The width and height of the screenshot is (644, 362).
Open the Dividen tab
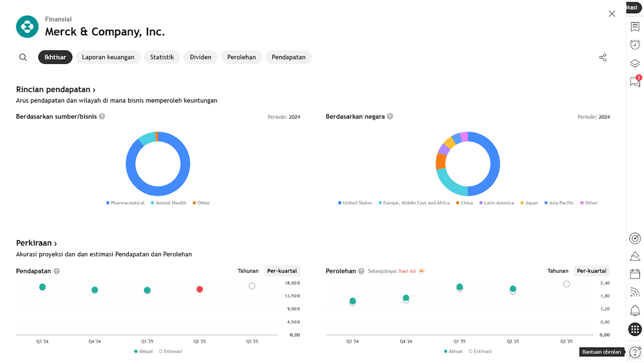[201, 57]
